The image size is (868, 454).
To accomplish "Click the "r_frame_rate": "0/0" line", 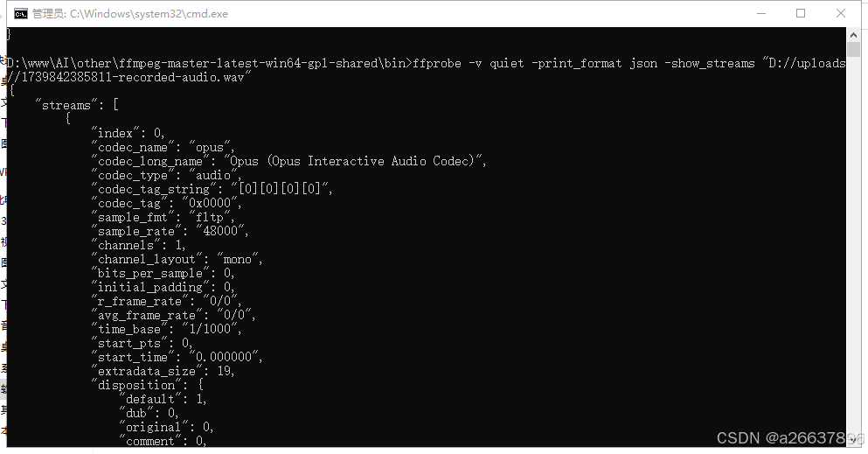I will pyautogui.click(x=166, y=301).
